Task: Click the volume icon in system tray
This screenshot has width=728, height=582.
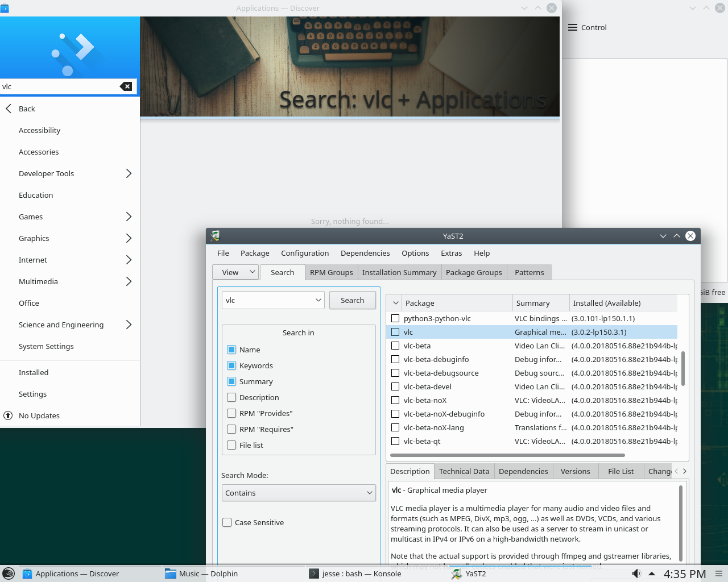Action: click(x=636, y=573)
